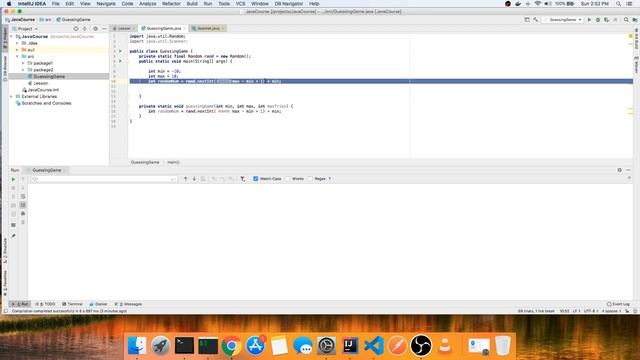
Task: Click the Debug bug icon in the toolbar
Action: click(x=598, y=20)
